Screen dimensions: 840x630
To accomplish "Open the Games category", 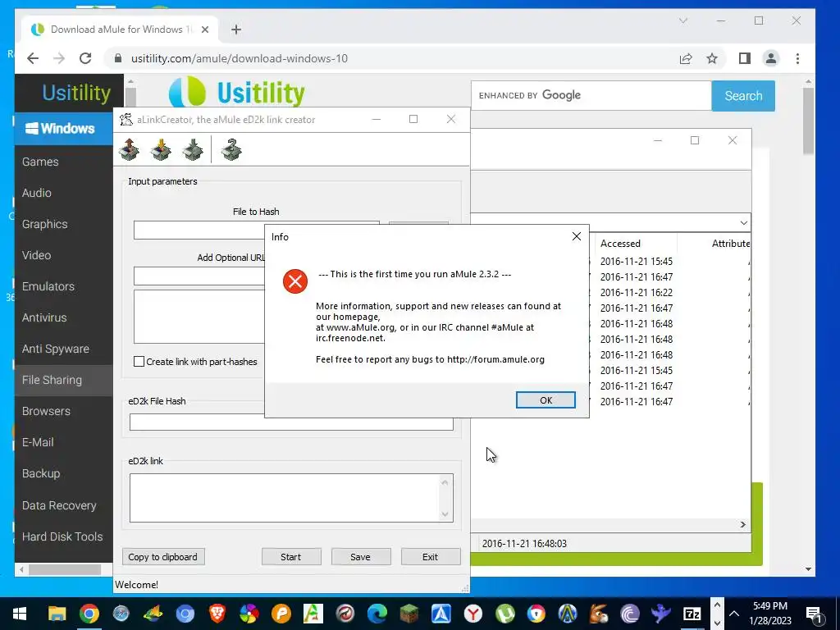I will (40, 162).
